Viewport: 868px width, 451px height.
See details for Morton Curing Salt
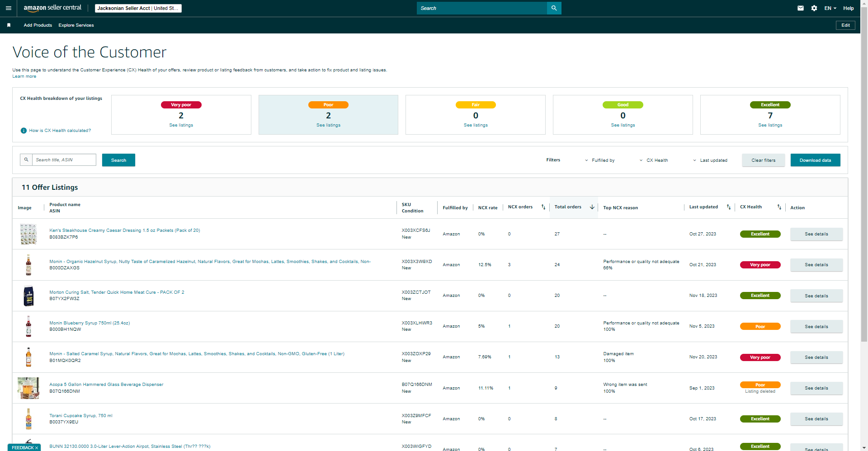pyautogui.click(x=816, y=296)
